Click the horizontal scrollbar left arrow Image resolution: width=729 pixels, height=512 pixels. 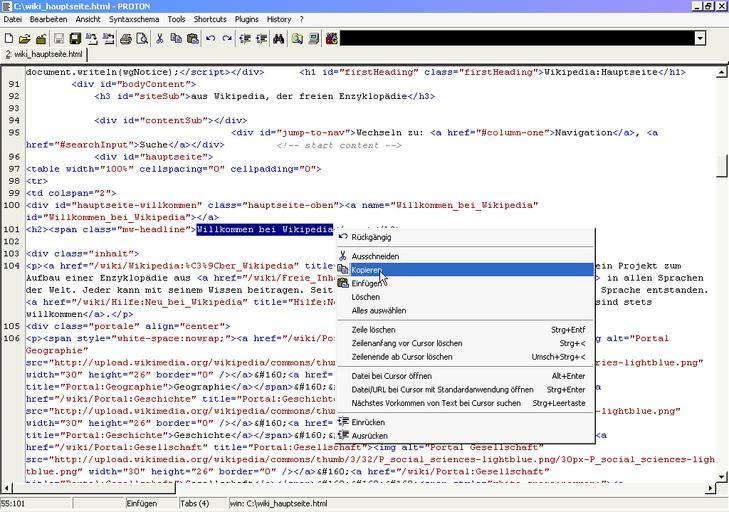pyautogui.click(x=7, y=488)
